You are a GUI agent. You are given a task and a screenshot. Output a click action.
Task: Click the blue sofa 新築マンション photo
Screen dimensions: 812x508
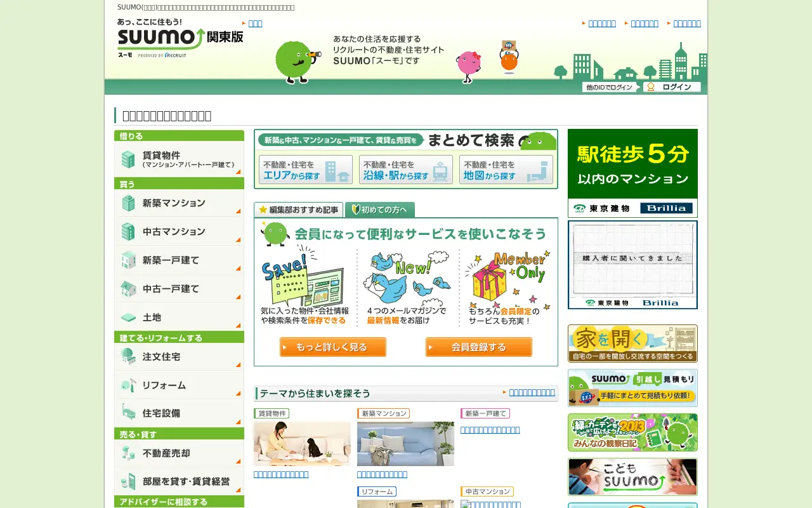click(x=405, y=444)
